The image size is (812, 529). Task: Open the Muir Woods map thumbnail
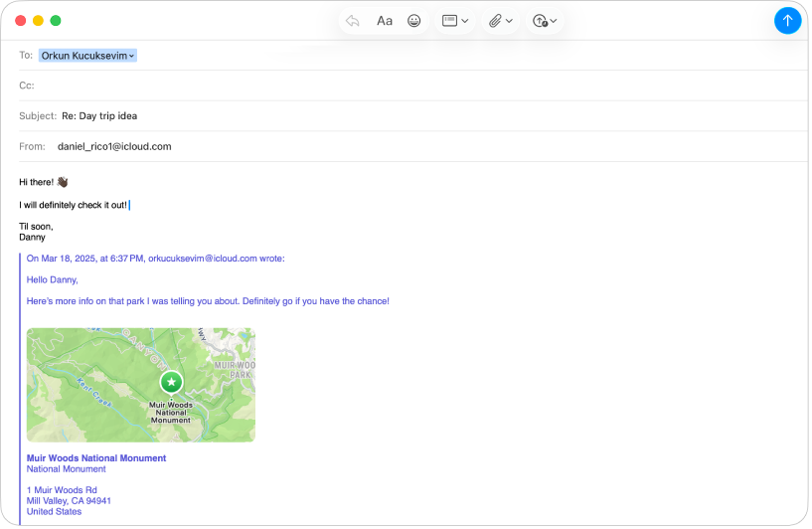coord(141,386)
